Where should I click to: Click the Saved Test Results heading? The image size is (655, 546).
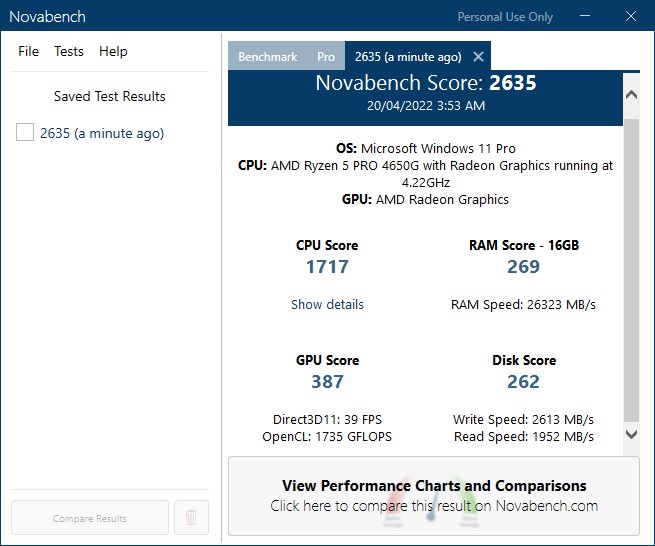click(x=109, y=96)
